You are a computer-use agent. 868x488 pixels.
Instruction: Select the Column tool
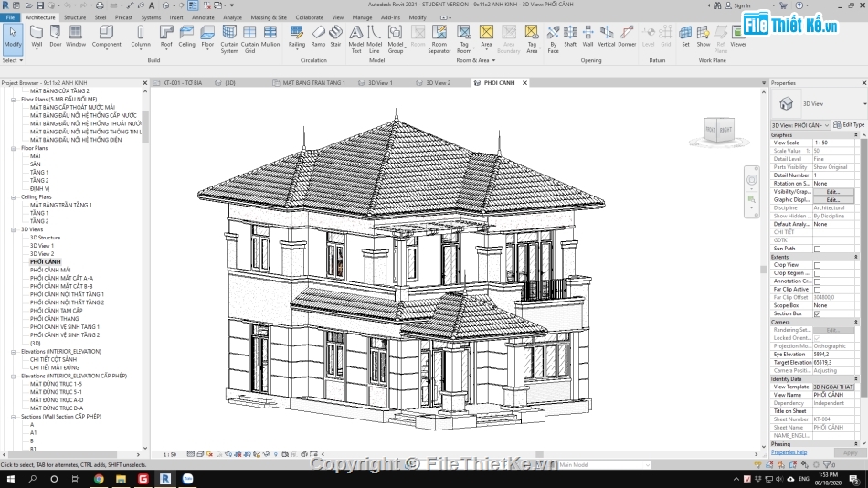[141, 37]
